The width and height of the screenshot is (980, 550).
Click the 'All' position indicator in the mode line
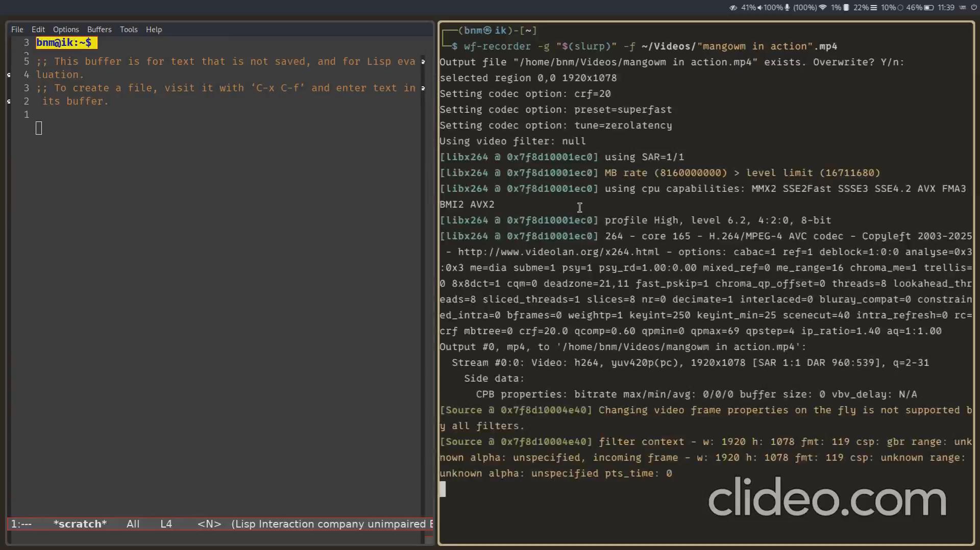coord(133,524)
